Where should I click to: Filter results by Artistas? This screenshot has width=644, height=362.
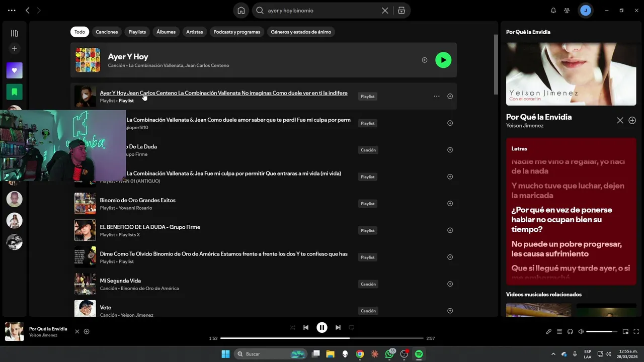point(195,32)
